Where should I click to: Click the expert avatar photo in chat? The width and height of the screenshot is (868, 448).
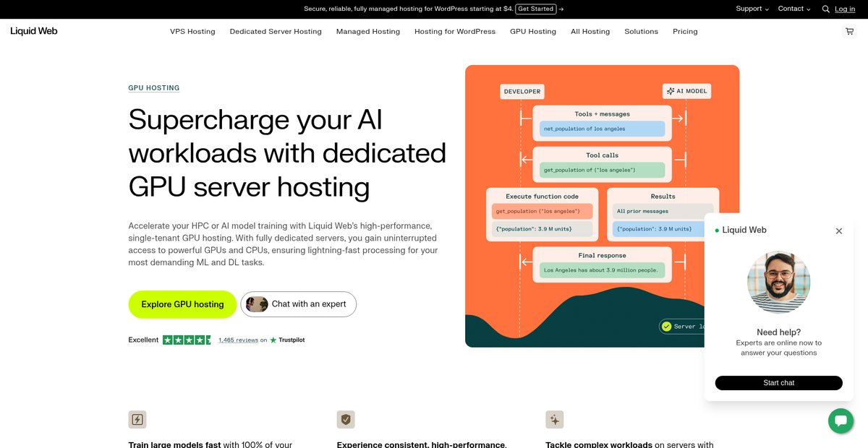click(779, 283)
